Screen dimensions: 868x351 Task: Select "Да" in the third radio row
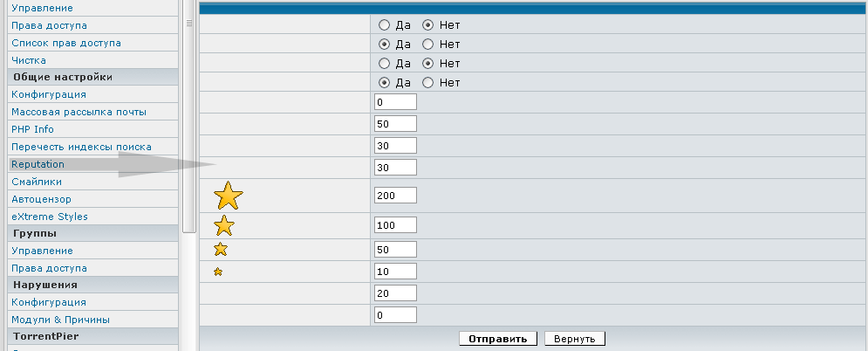point(384,63)
